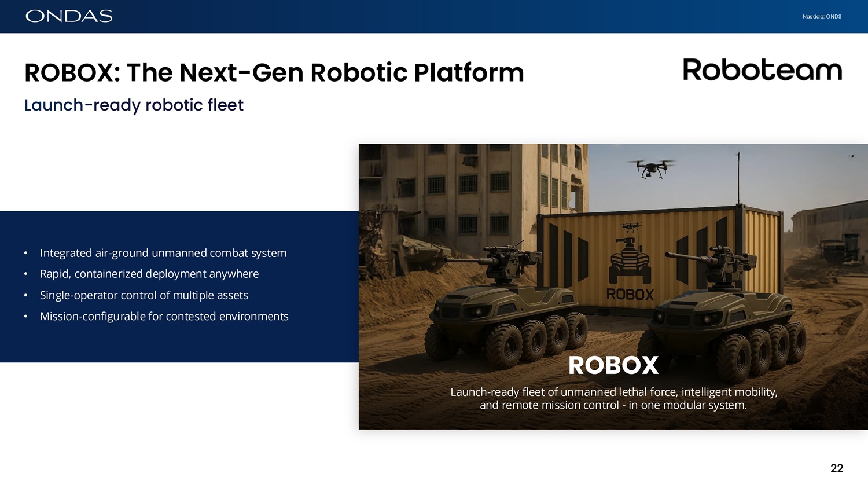Click the large white ROBOX caption heading
868x488 pixels.
tap(613, 365)
